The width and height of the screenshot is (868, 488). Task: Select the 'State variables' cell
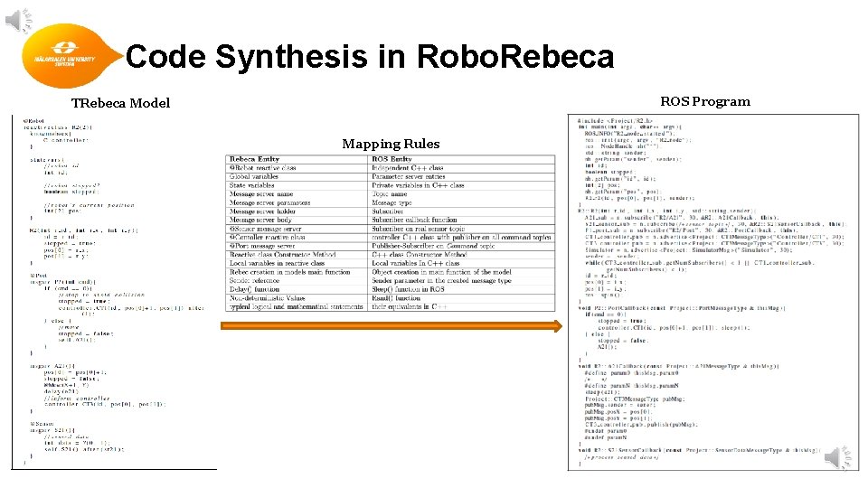coord(297,185)
